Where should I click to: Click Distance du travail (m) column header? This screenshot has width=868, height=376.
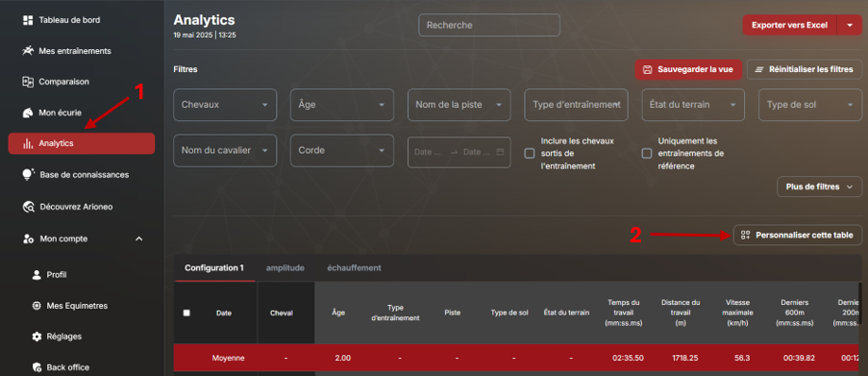click(x=681, y=313)
